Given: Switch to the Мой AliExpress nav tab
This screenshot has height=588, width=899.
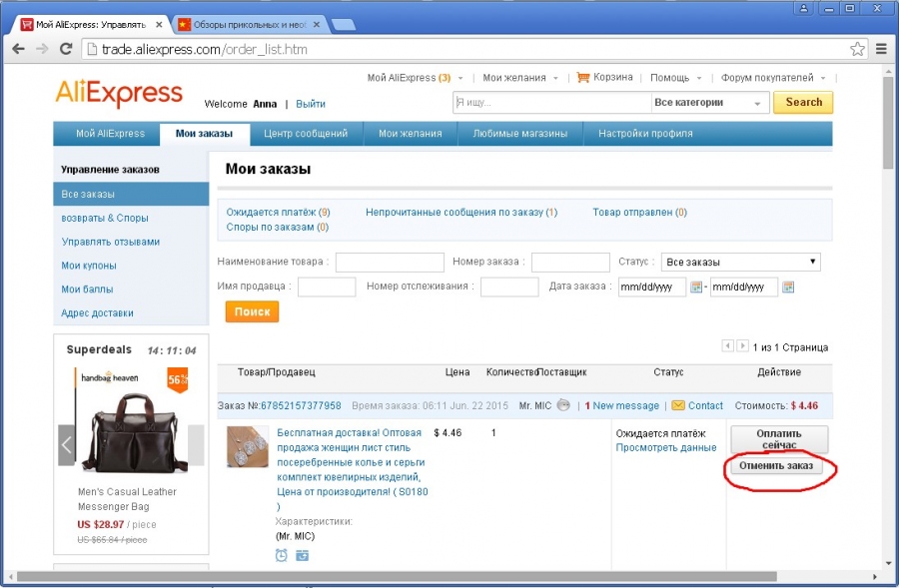Looking at the screenshot, I should click(x=110, y=134).
